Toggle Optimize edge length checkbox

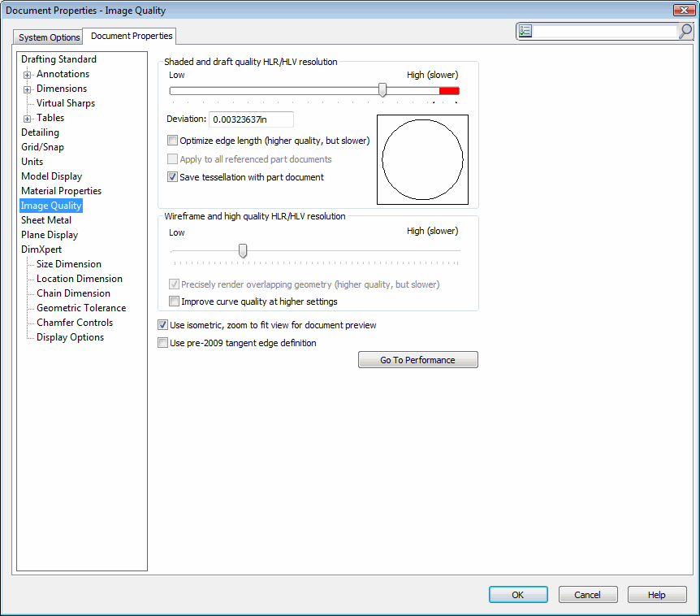click(172, 141)
